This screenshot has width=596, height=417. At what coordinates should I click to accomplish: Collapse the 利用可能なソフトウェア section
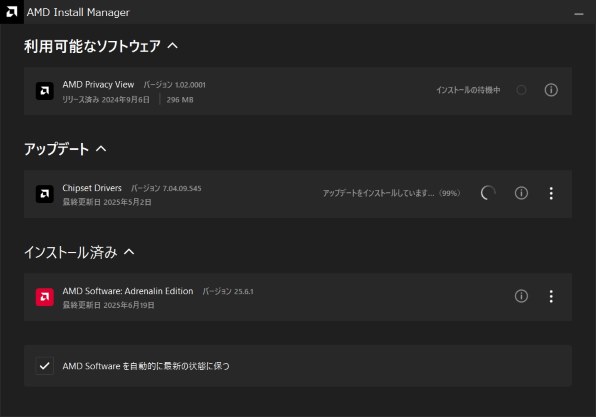point(173,46)
